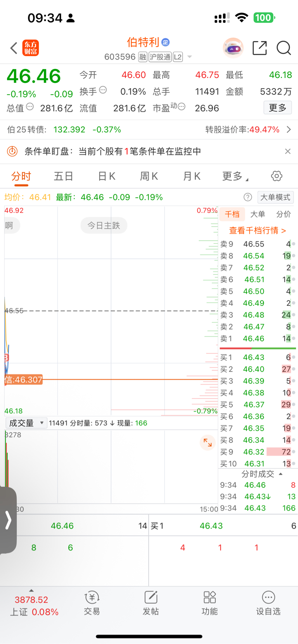
Task: Switch to the 五日 tab
Action: tap(63, 176)
